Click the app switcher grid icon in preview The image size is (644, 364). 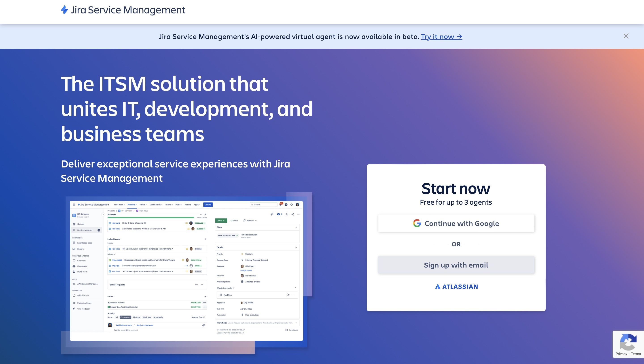(x=74, y=205)
